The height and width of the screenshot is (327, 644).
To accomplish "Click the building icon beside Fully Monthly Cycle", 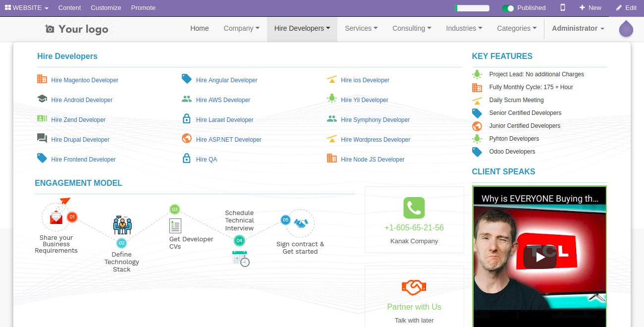I will (477, 87).
